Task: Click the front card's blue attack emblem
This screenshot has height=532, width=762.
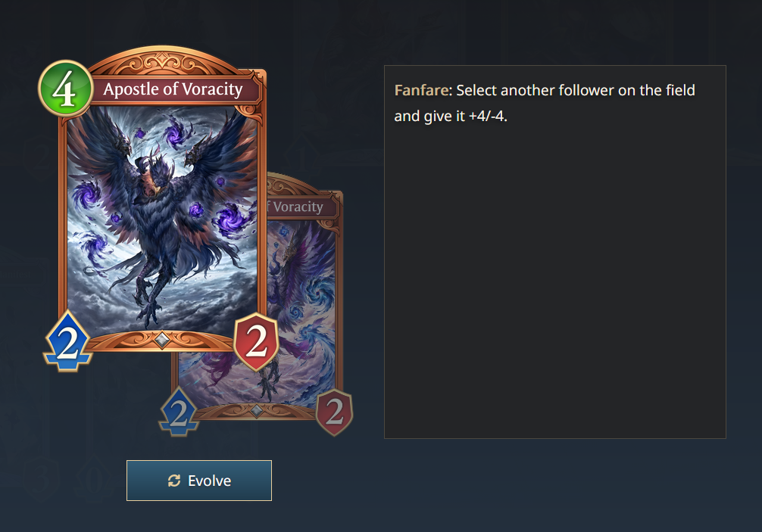Action: (68, 342)
